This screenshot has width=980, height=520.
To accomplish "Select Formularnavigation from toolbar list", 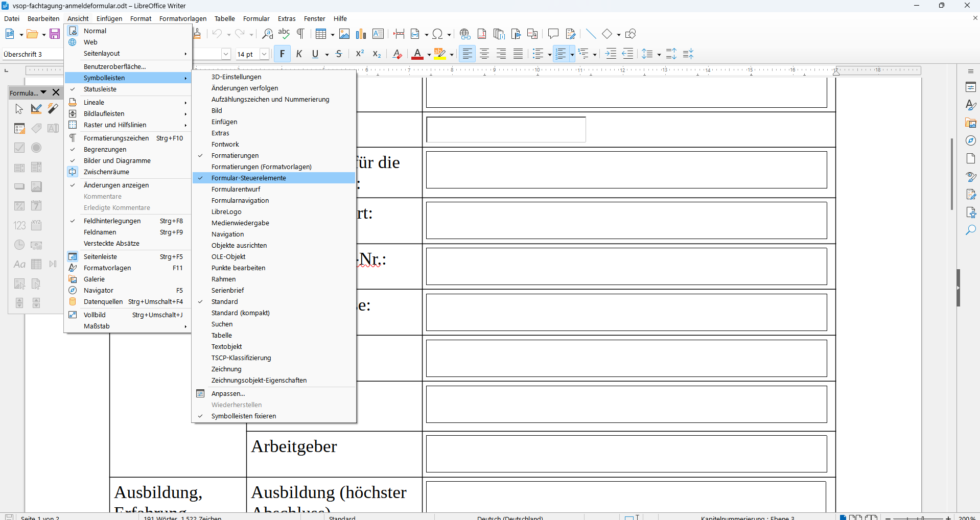I will [240, 200].
